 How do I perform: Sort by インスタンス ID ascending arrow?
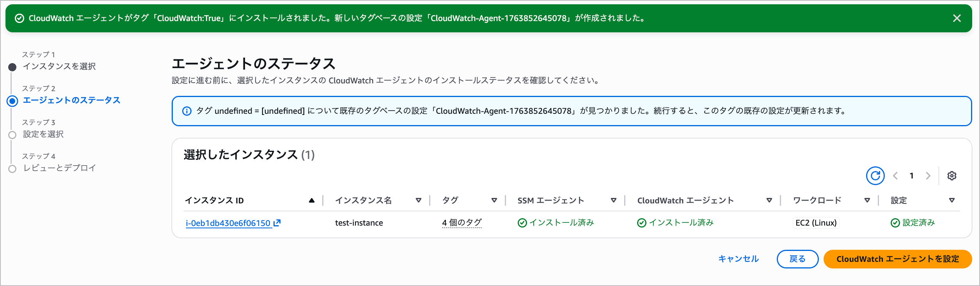312,200
